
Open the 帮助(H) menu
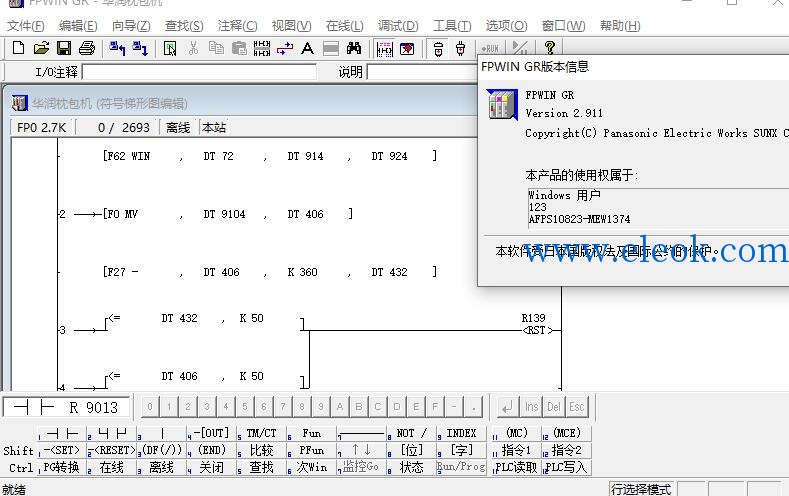tap(620, 26)
